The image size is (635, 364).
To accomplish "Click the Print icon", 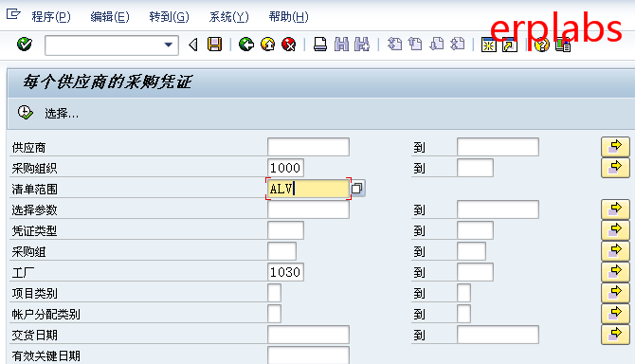I will point(320,45).
